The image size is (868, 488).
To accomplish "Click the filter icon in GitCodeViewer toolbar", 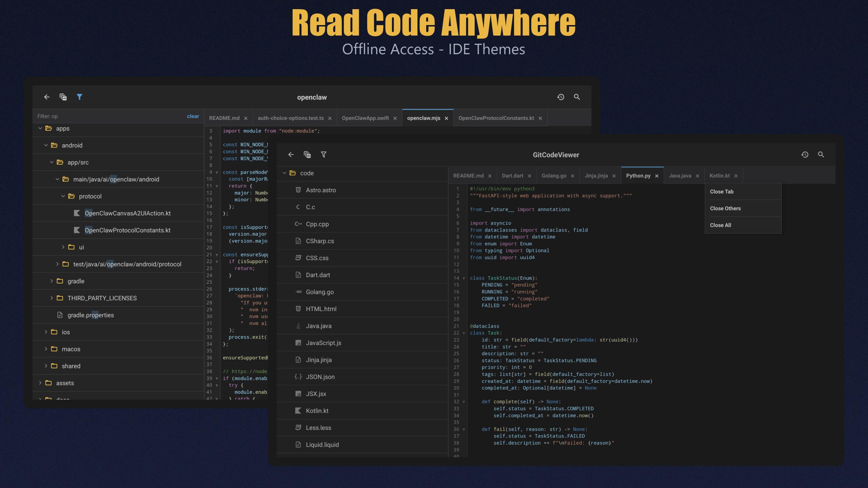I will click(323, 155).
